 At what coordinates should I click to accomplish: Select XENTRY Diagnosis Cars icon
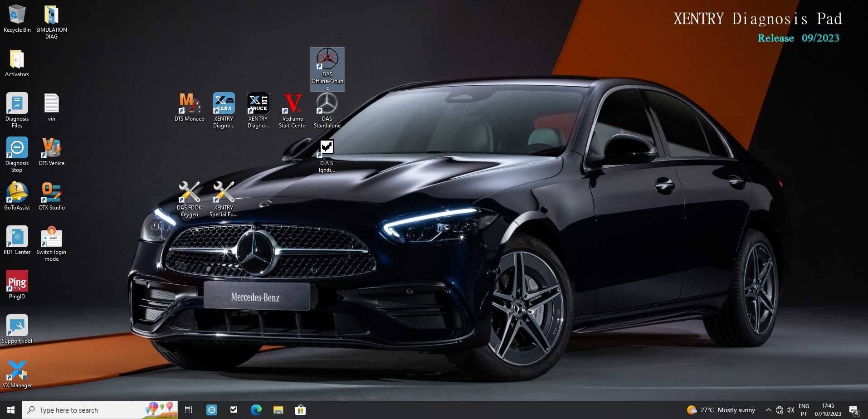pyautogui.click(x=224, y=110)
